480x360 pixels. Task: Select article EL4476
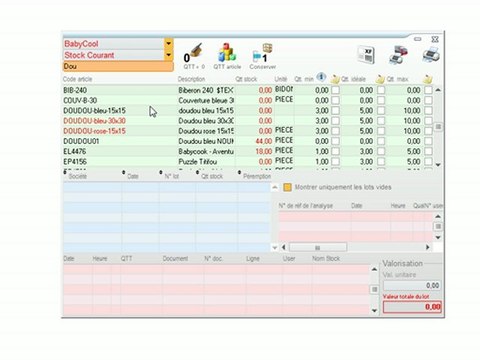point(248,151)
